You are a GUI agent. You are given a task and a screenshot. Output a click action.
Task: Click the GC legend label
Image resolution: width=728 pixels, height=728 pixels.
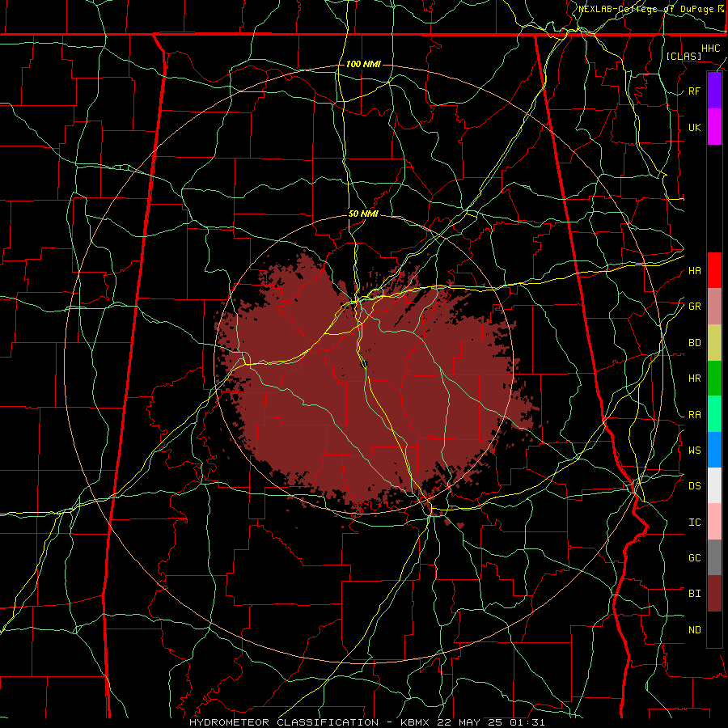694,558
